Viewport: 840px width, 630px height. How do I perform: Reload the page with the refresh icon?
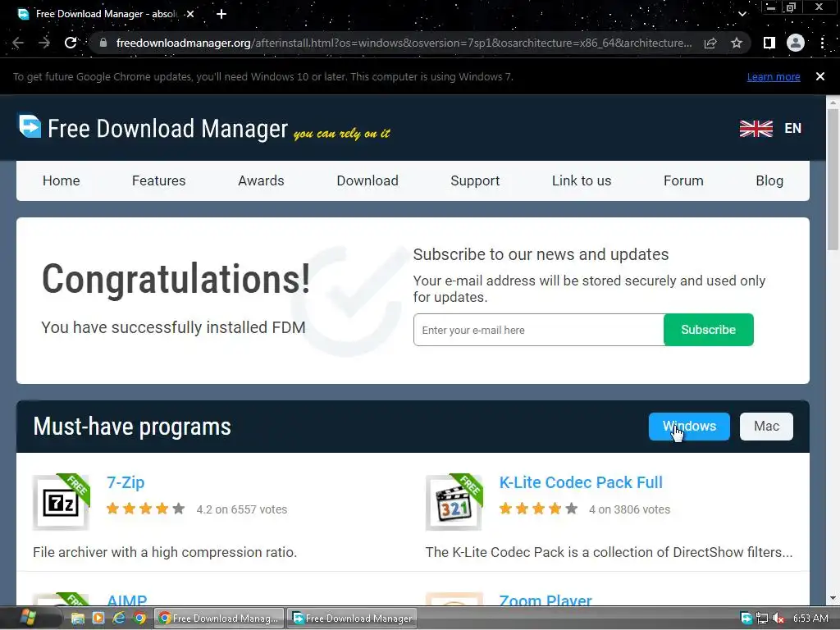(71, 43)
